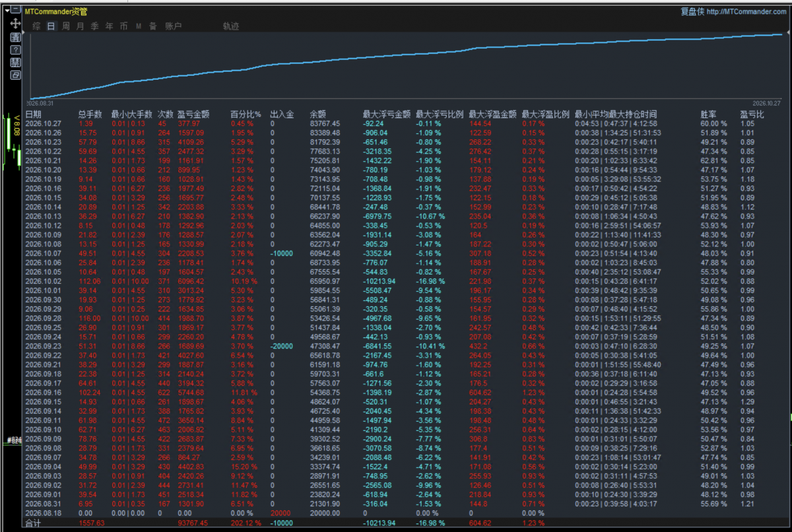Image resolution: width=792 pixels, height=532 pixels.
Task: Switch to the 账户 account tab
Action: coord(173,26)
